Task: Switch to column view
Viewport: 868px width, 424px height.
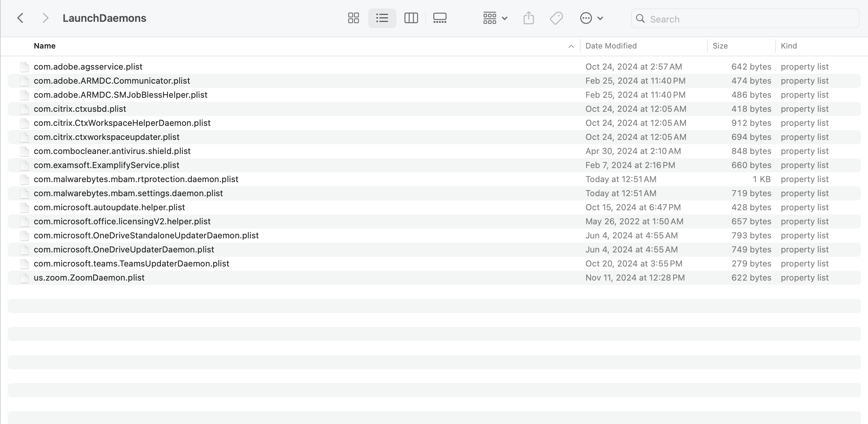Action: click(x=411, y=18)
